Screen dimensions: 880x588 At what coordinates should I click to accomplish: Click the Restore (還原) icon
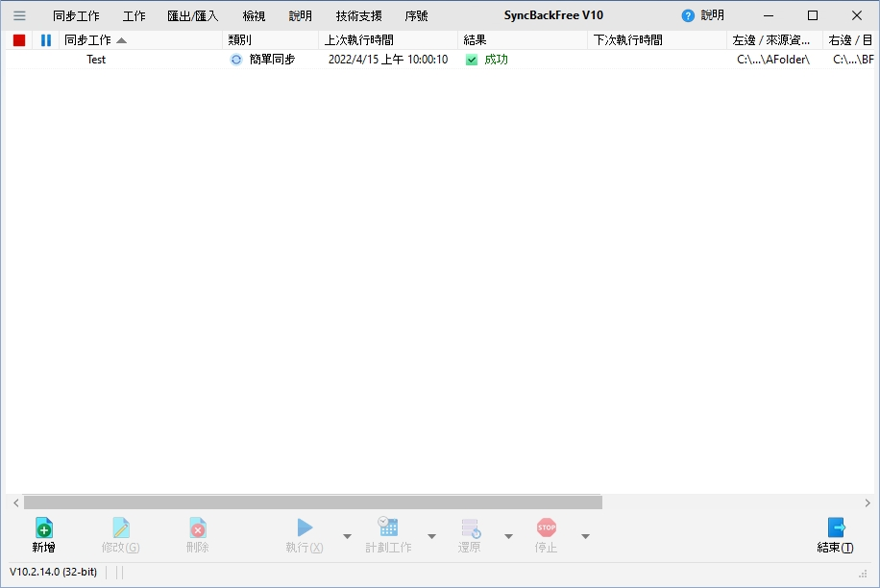[x=471, y=528]
